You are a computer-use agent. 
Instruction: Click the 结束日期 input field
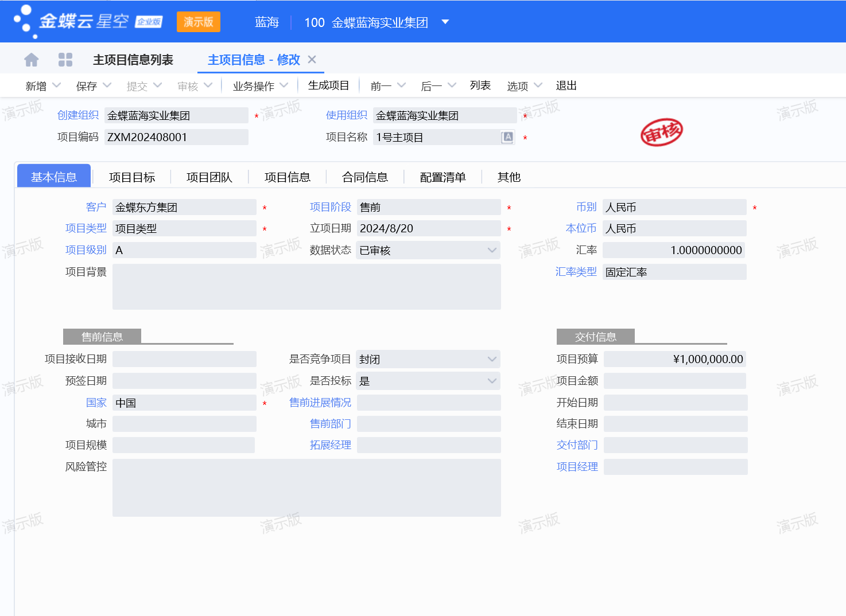point(676,424)
